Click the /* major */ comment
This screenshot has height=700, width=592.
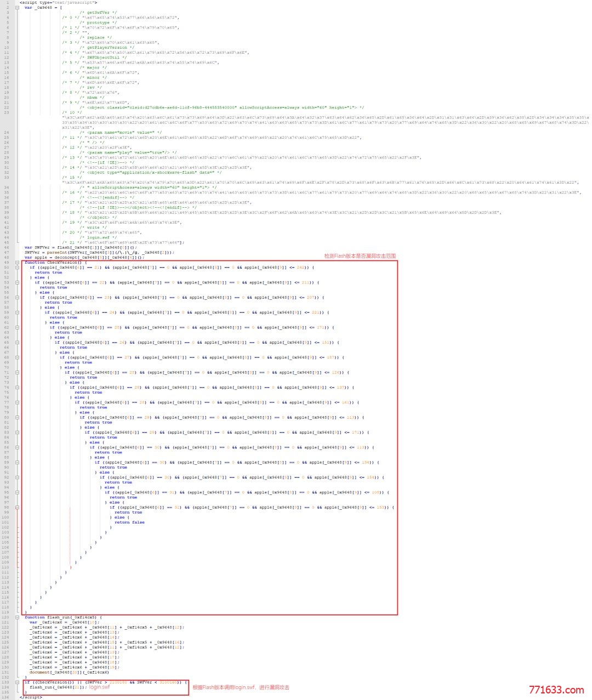tap(93, 67)
